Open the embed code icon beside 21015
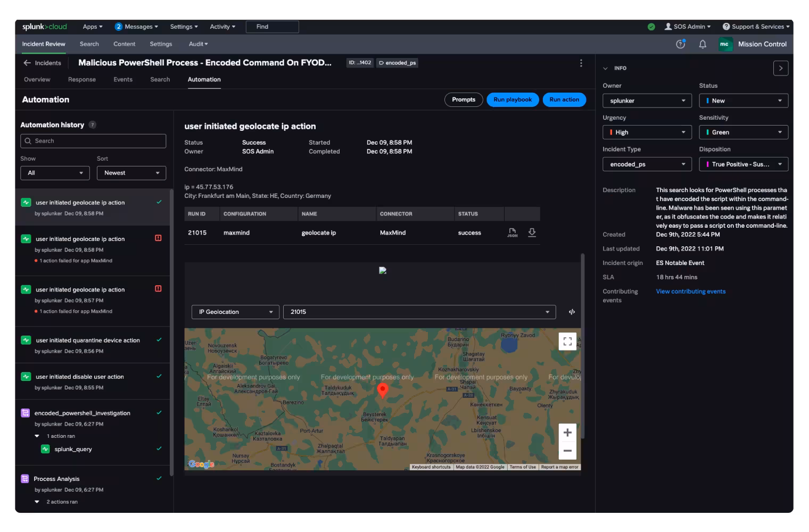 [572, 312]
